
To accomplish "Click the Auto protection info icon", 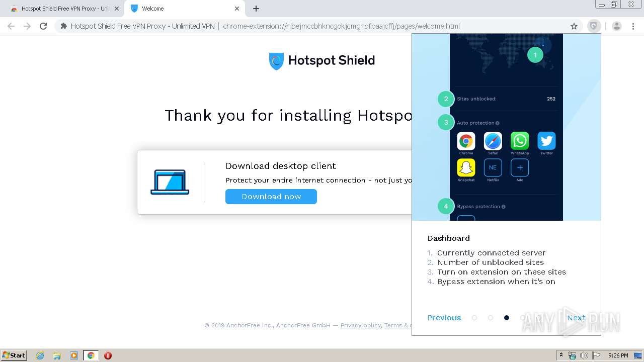I will (498, 123).
